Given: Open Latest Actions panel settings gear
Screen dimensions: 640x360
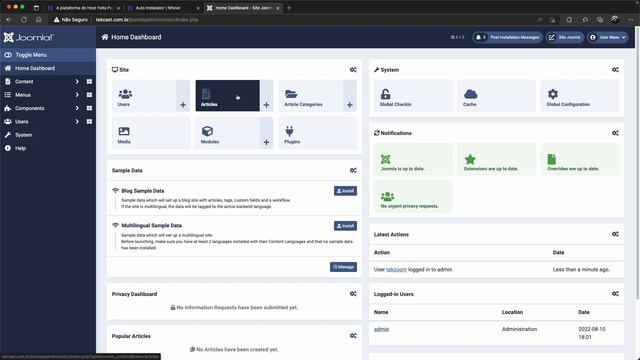Looking at the screenshot, I should click(615, 234).
